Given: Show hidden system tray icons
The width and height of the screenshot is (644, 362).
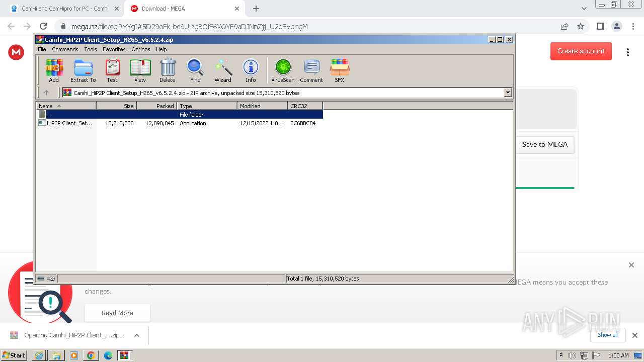Looking at the screenshot, I should coord(561,355).
